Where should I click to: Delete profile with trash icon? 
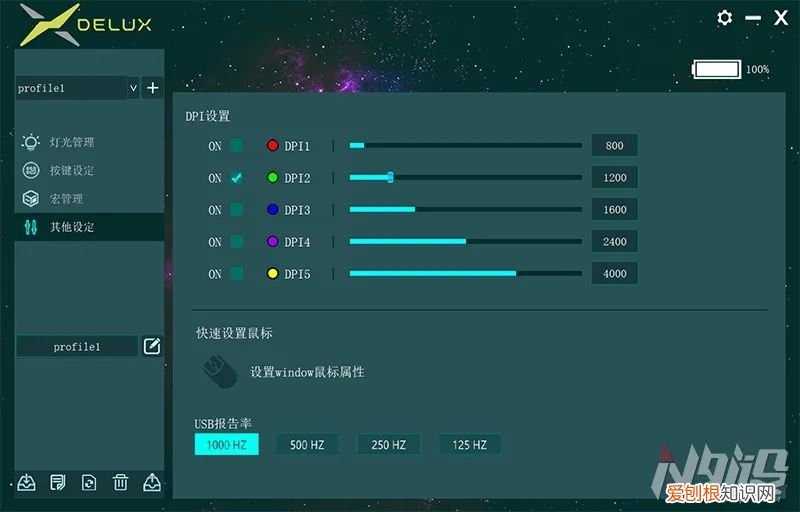(x=120, y=482)
